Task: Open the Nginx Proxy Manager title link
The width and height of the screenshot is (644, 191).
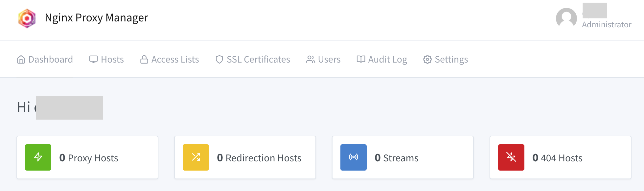Action: click(x=96, y=17)
